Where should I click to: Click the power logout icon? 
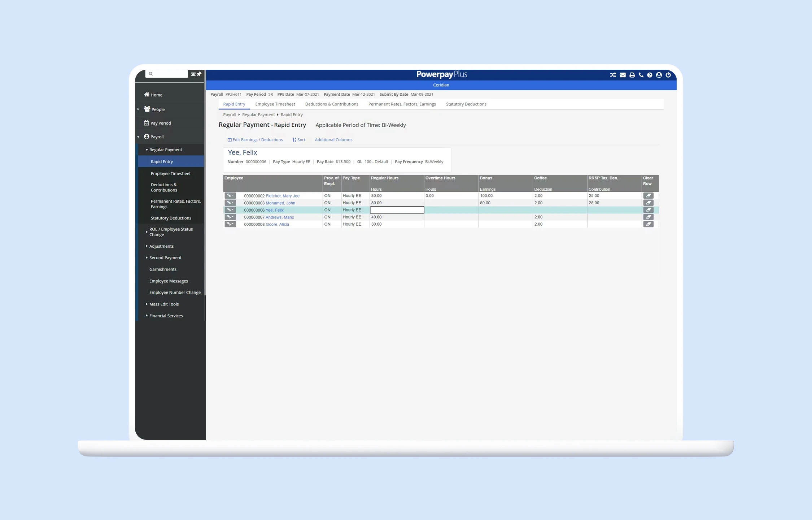tap(668, 75)
